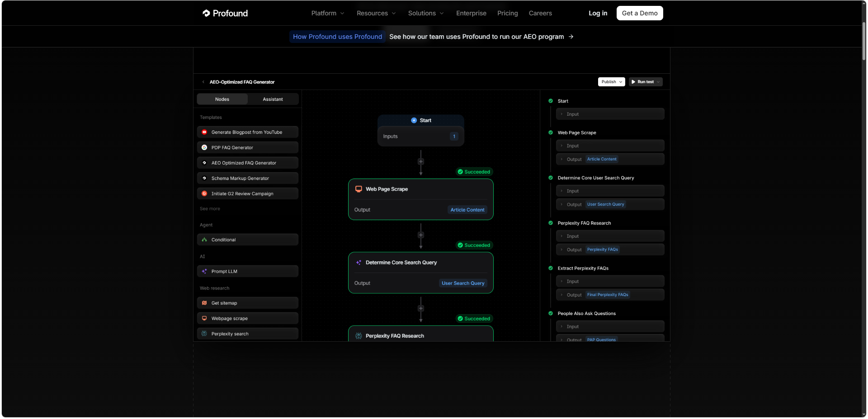Click the Succeeded badge above Web Page Scrape node
Screen dimensions: 868x419
coord(474,172)
